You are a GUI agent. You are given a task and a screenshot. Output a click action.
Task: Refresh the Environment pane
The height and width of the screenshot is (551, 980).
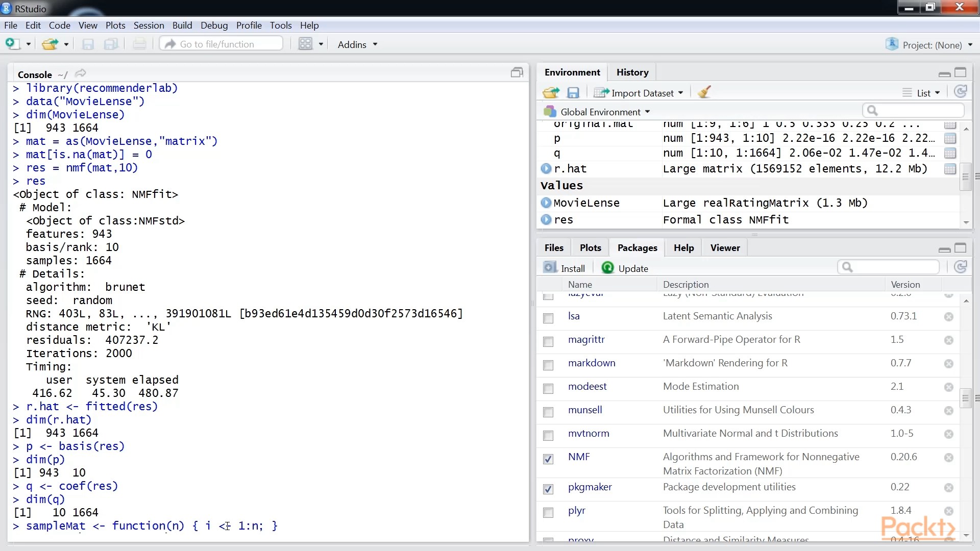[x=961, y=92]
